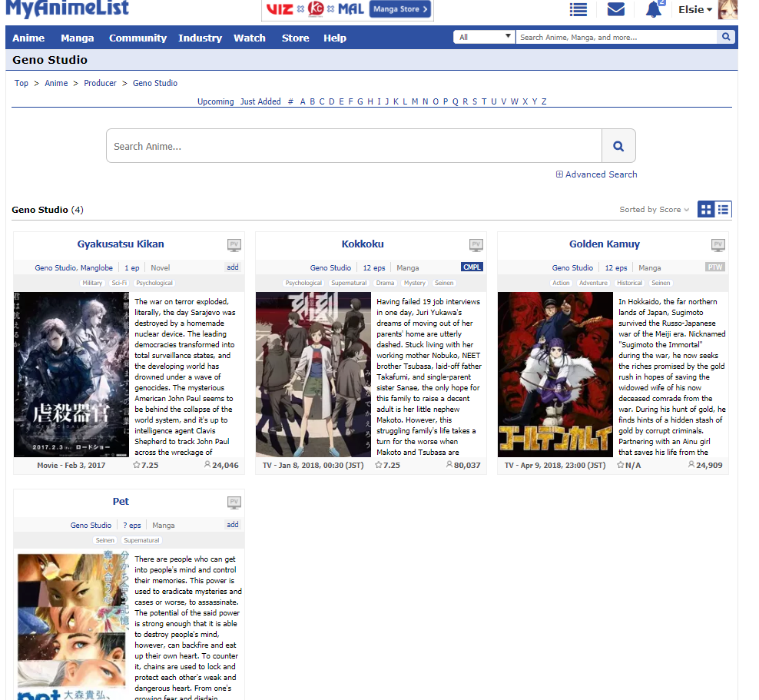Screen dimensions: 759x700
Task: Click the Action genre tag
Action: coord(561,283)
